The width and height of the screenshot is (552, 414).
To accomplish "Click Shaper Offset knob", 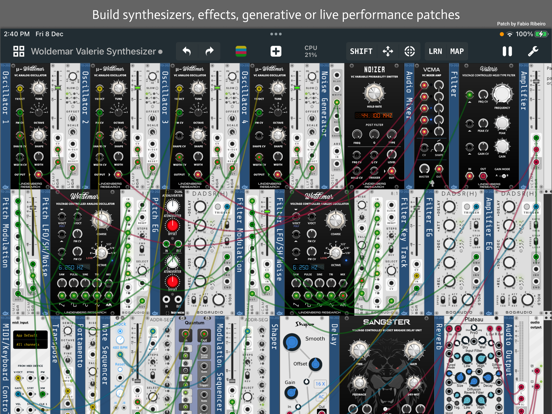I will coord(316,364).
